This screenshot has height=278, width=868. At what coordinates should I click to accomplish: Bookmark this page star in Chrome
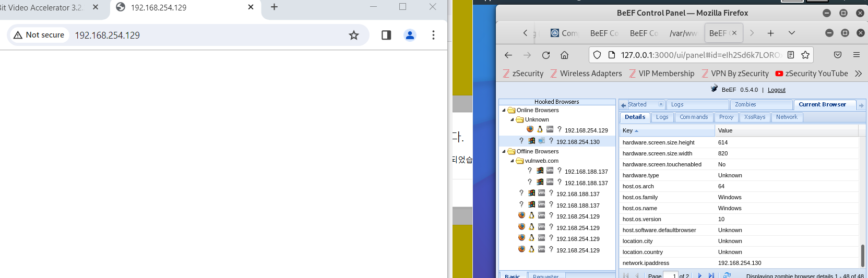[354, 35]
